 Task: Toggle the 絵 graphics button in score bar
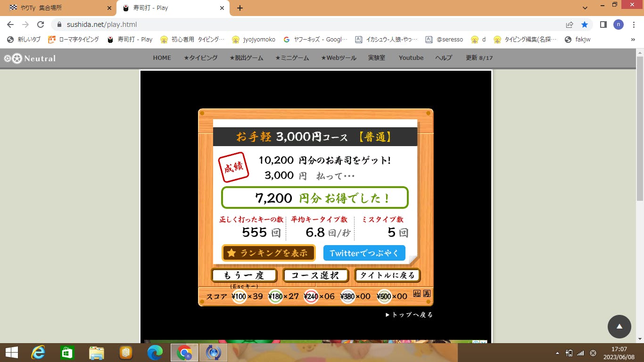click(417, 294)
